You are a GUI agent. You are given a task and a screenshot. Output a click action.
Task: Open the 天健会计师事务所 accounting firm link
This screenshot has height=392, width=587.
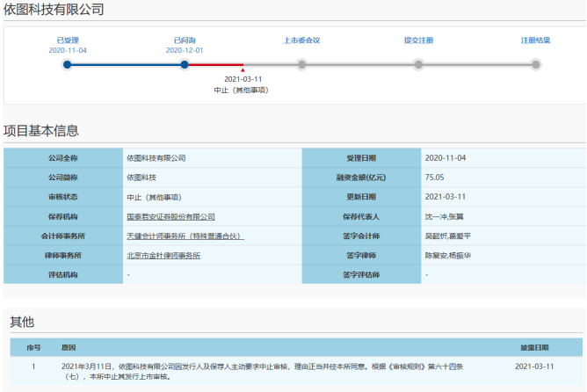pos(185,236)
